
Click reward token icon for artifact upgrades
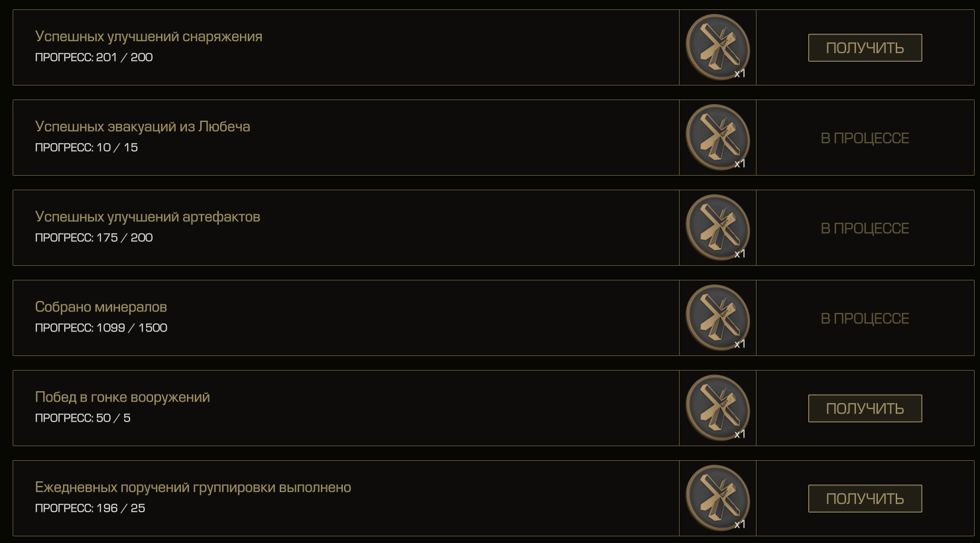717,227
